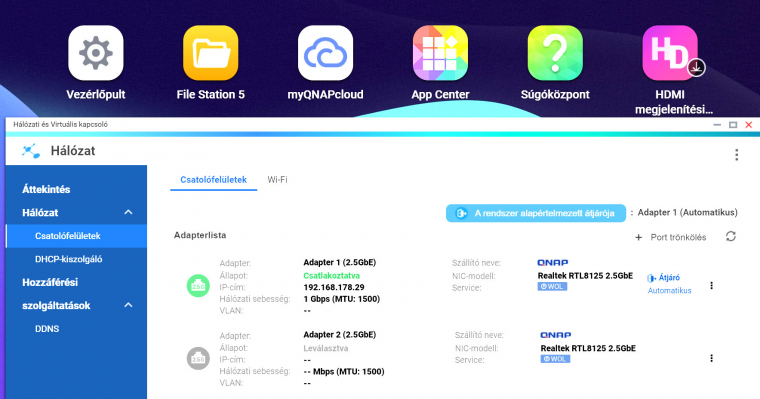
Task: Click the WOL badge for Adapter 2
Action: 555,359
